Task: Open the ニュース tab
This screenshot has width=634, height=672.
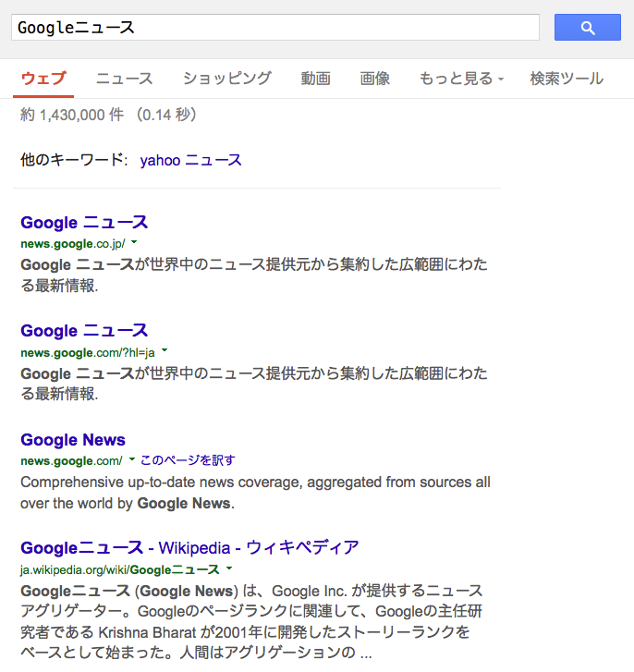Action: 124,79
